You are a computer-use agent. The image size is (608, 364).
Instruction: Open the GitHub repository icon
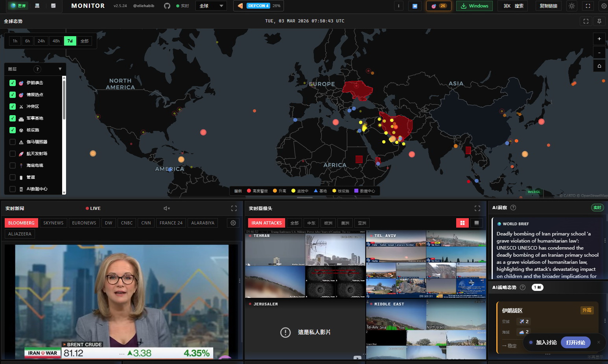click(167, 6)
